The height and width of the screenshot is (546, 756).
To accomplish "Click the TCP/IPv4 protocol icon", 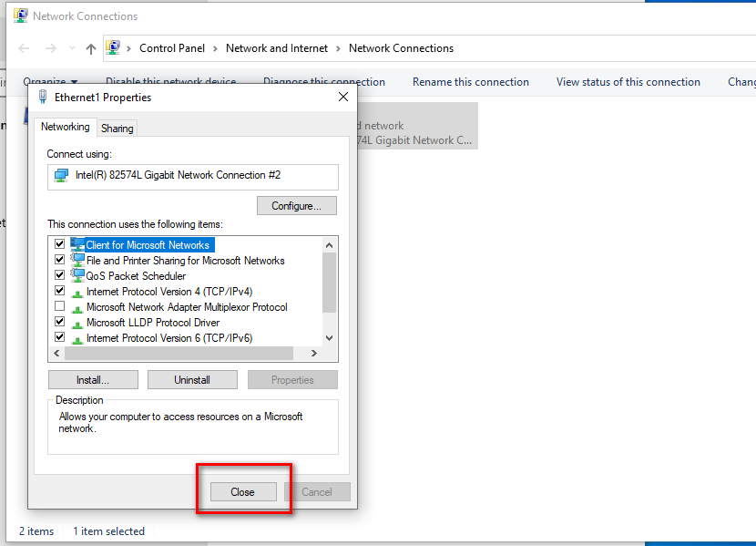I will pyautogui.click(x=77, y=293).
